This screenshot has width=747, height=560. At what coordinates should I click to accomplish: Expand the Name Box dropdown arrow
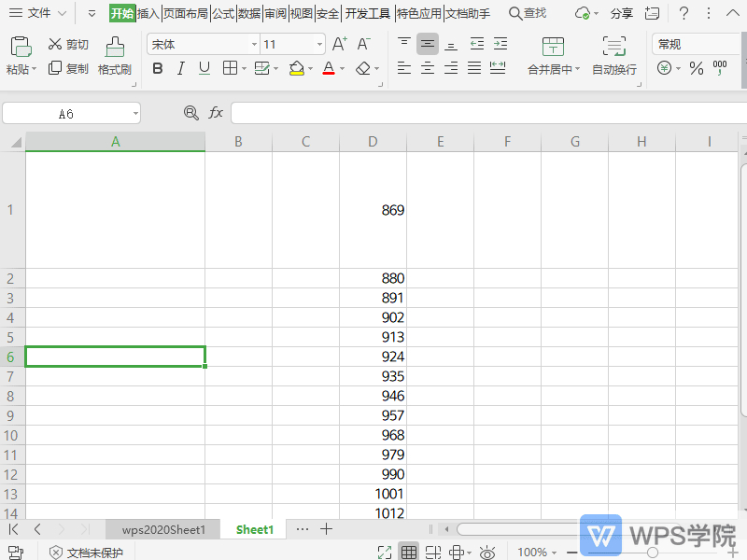click(x=134, y=113)
